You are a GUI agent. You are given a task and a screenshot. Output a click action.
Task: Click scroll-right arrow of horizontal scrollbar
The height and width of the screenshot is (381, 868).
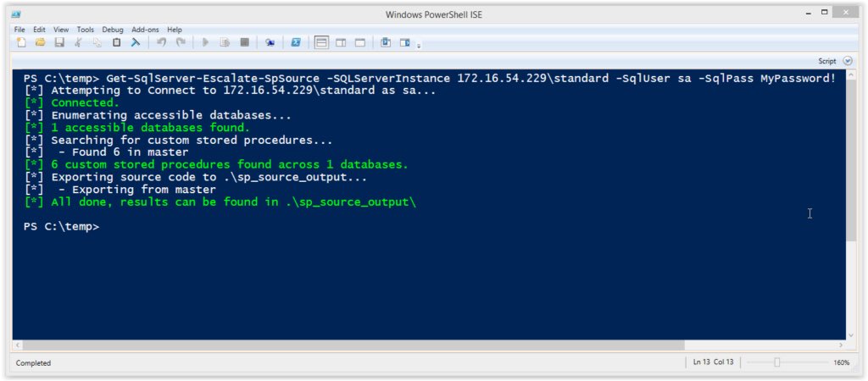pyautogui.click(x=840, y=345)
